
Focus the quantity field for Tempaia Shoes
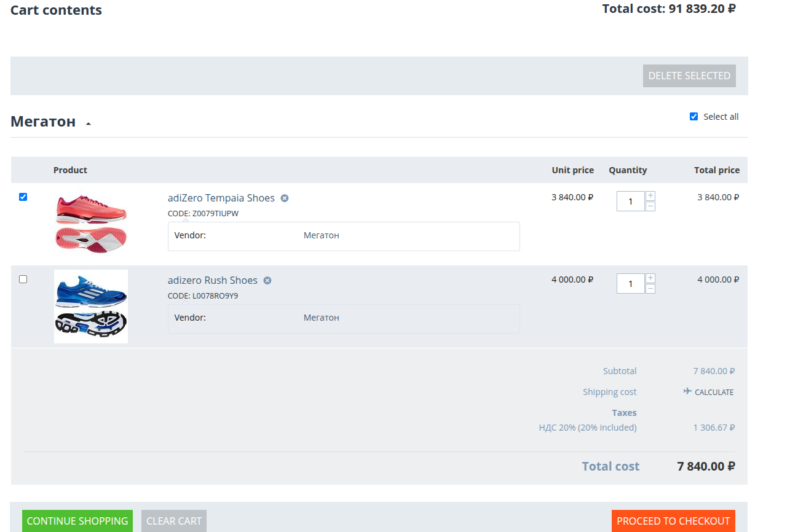point(630,201)
